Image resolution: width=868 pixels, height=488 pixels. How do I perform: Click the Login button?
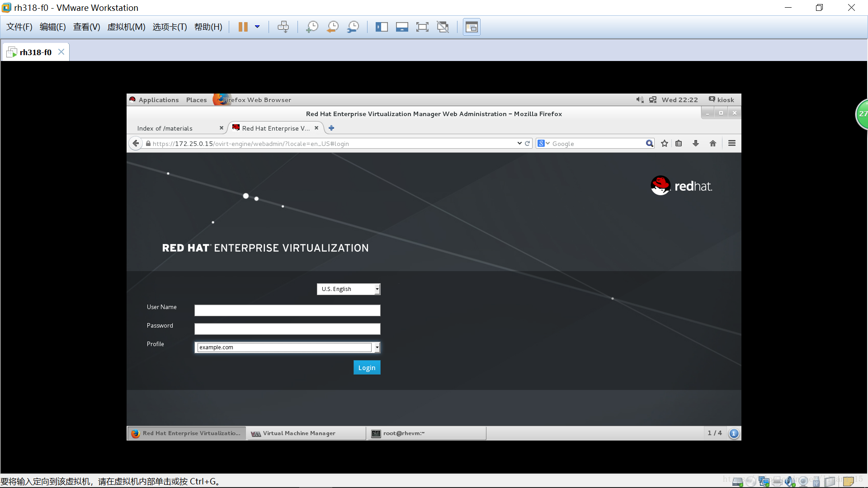click(x=367, y=368)
